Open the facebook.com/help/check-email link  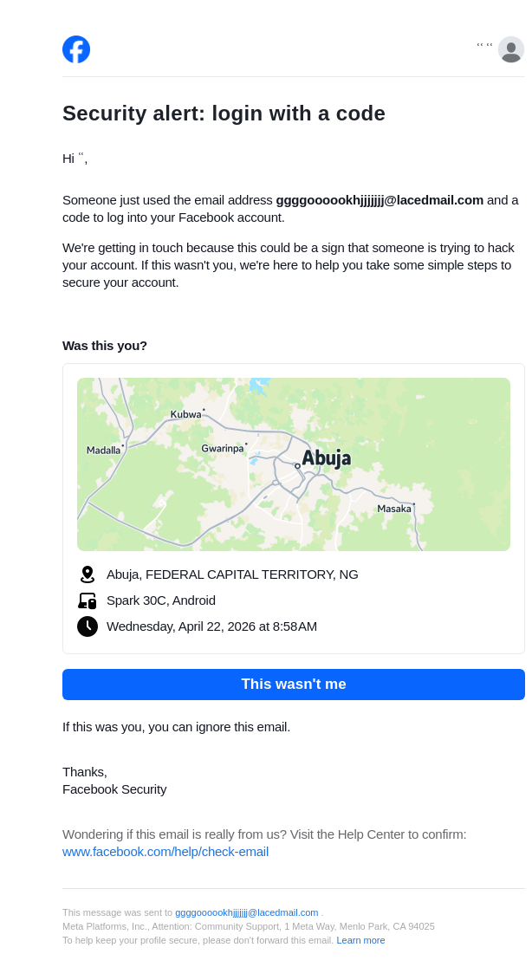[165, 852]
